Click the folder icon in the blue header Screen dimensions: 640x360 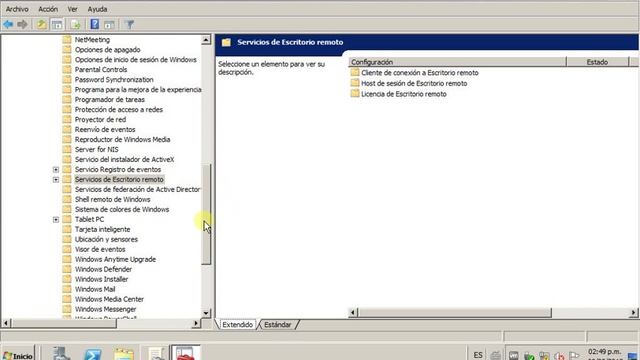tap(226, 42)
